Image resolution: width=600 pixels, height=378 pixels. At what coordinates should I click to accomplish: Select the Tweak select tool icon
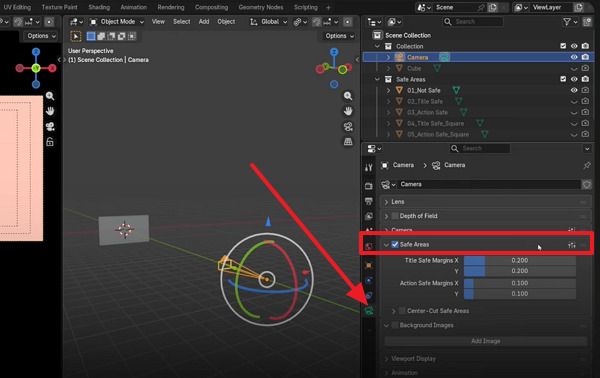tap(76, 36)
